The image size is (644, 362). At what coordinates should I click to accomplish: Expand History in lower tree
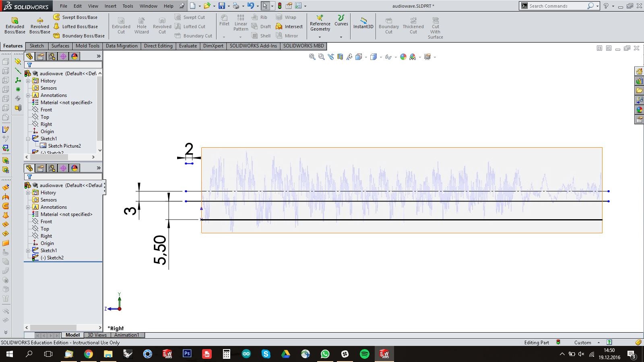28,193
